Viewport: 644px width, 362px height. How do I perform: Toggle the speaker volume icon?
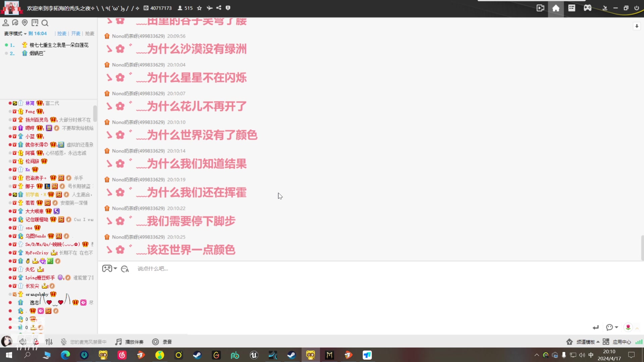[x=22, y=342]
